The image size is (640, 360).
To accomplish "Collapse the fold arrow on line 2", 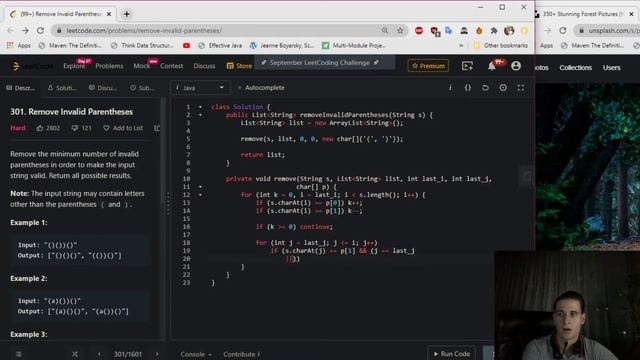I will pos(200,115).
